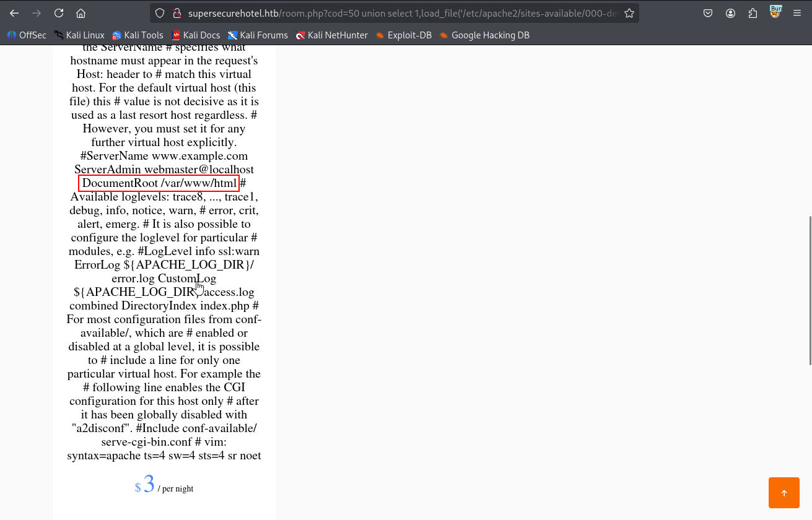Screen dimensions: 812x520
Task: Open the Kali NetHunter bookmark
Action: point(331,35)
